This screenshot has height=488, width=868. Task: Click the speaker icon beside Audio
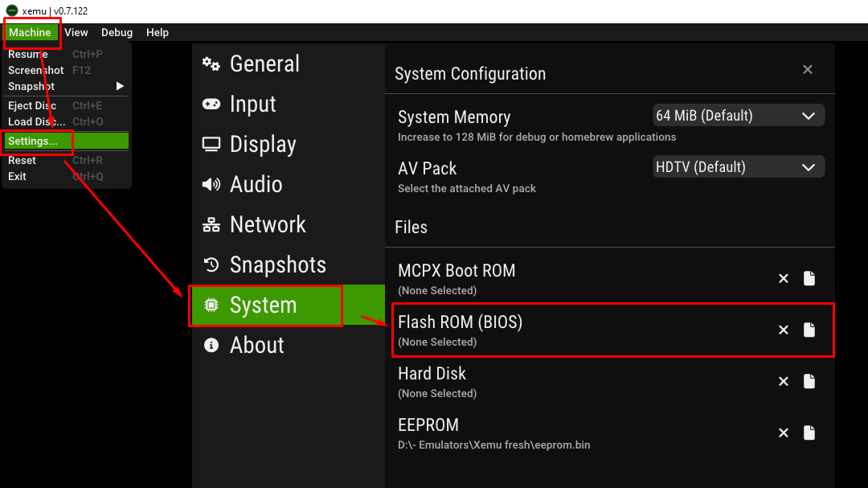[x=211, y=184]
